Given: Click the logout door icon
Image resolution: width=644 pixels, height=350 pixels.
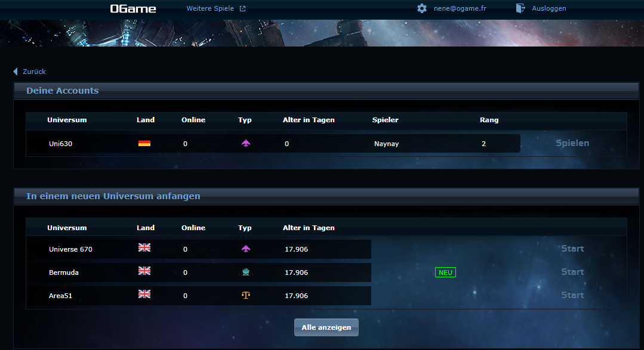Looking at the screenshot, I should click(520, 8).
